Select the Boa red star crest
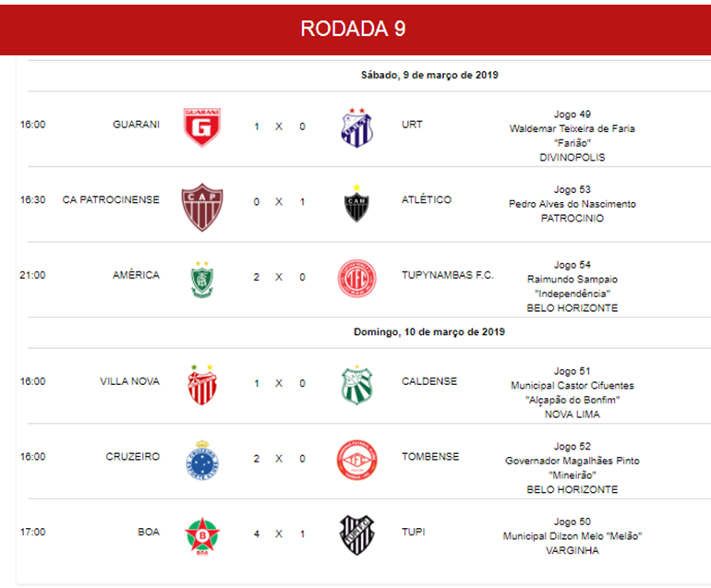Viewport: 711px width, 588px height. tap(202, 536)
